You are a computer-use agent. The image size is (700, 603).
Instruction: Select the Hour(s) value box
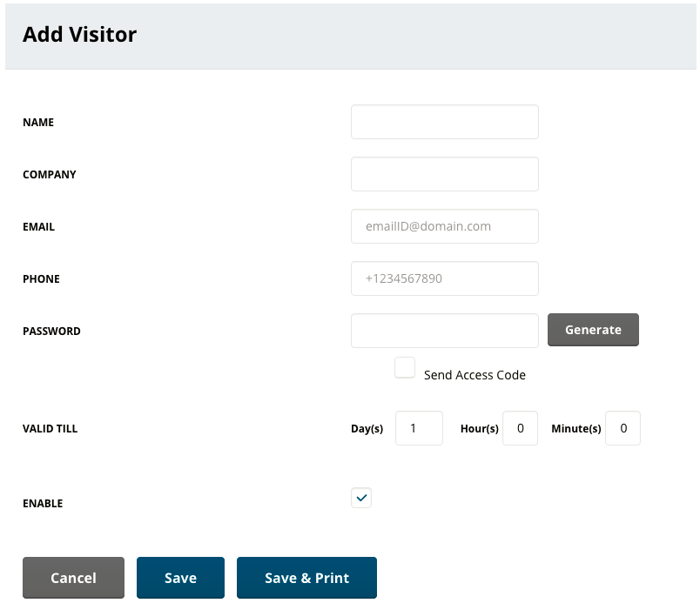pos(520,428)
